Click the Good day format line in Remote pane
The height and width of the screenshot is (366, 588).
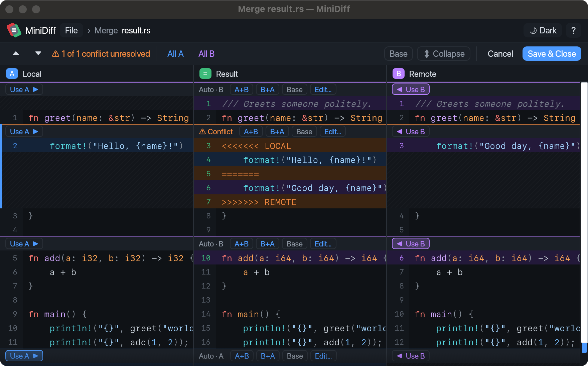click(483, 146)
